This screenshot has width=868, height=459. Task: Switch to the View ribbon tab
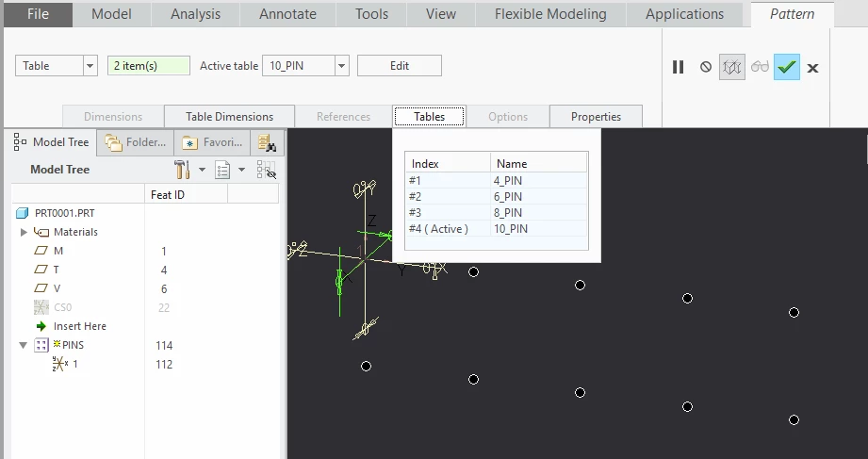tap(441, 14)
